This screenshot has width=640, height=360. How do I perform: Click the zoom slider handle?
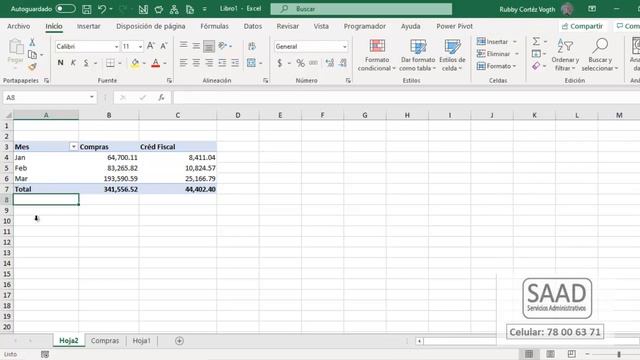[x=619, y=354]
